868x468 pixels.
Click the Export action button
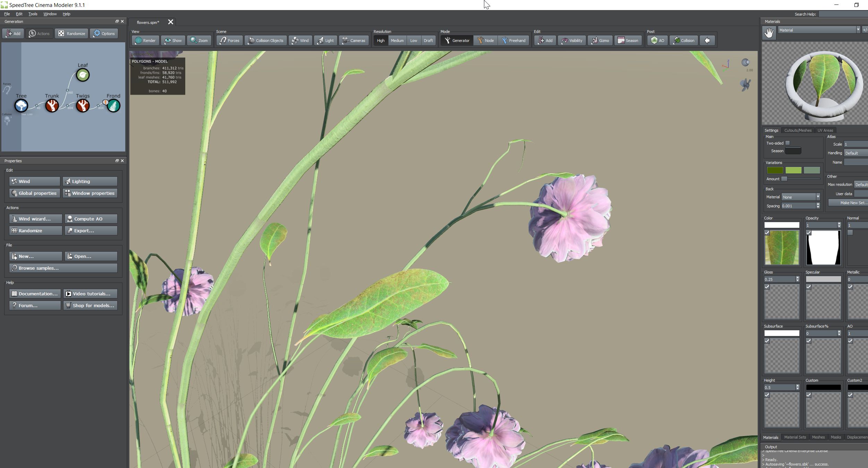(x=91, y=231)
